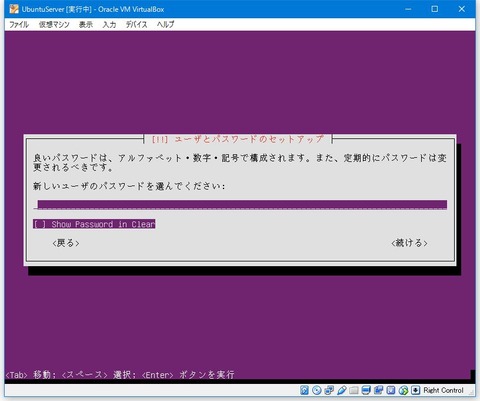Image resolution: width=480 pixels, height=401 pixels.
Task: Click the new user password input field
Action: pos(240,204)
